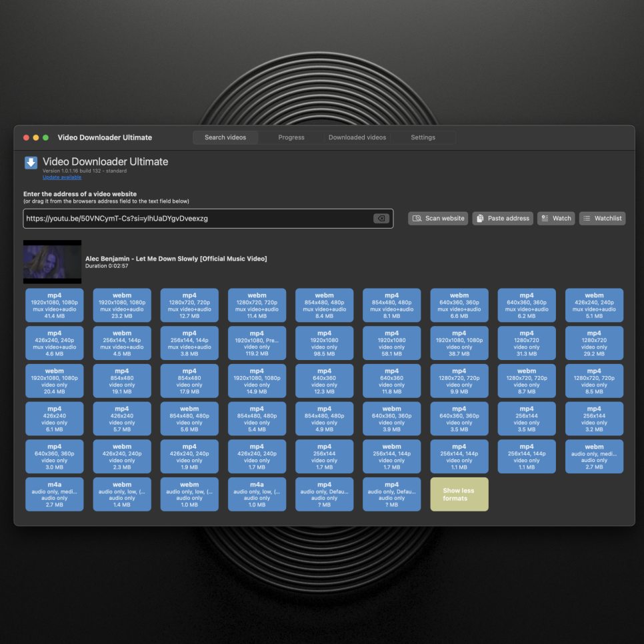Choose m4a audio only medium 2.7 MB
This screenshot has height=644, width=644.
point(55,495)
